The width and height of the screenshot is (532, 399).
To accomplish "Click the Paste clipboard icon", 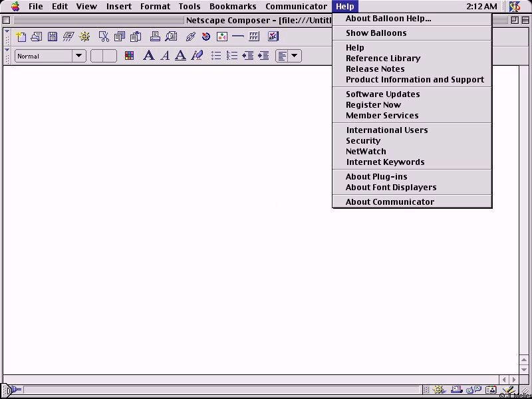I will click(x=136, y=37).
